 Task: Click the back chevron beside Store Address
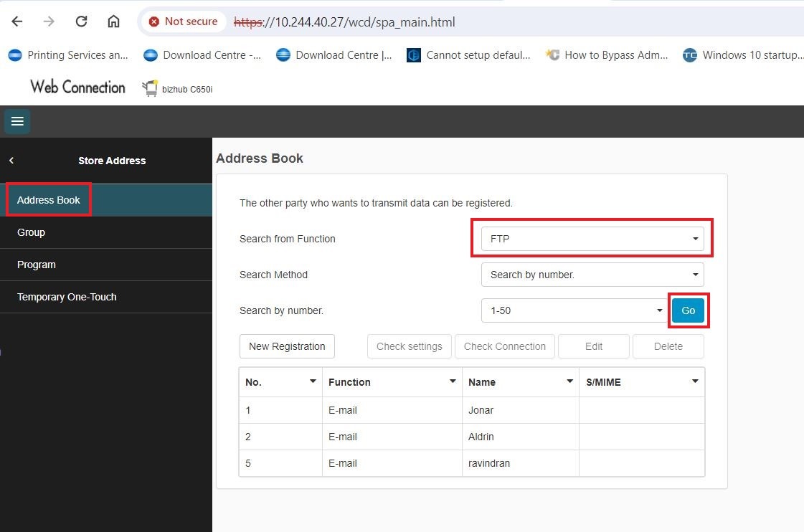(x=11, y=161)
